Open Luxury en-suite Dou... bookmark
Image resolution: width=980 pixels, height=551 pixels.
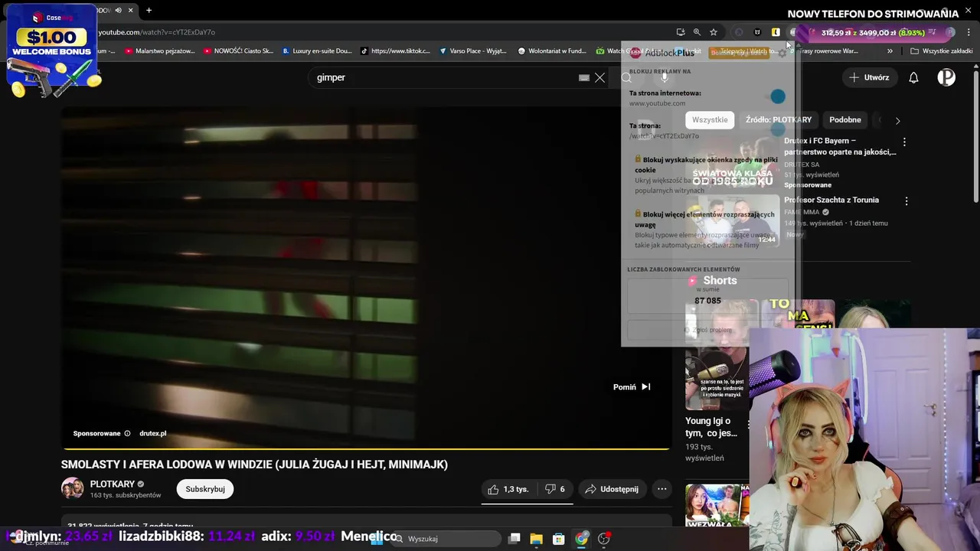[317, 51]
